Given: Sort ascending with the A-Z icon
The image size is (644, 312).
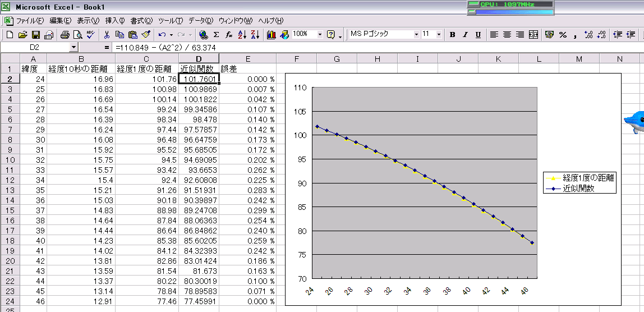Looking at the screenshot, I should tap(242, 35).
